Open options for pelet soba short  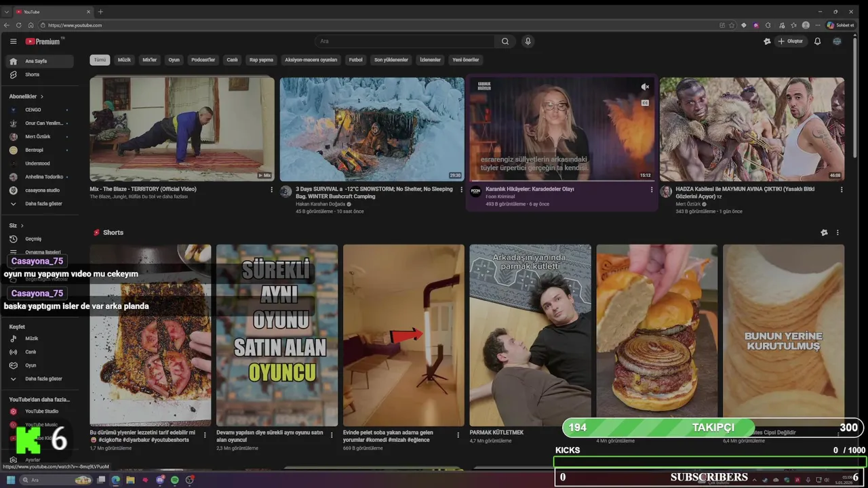tap(458, 435)
